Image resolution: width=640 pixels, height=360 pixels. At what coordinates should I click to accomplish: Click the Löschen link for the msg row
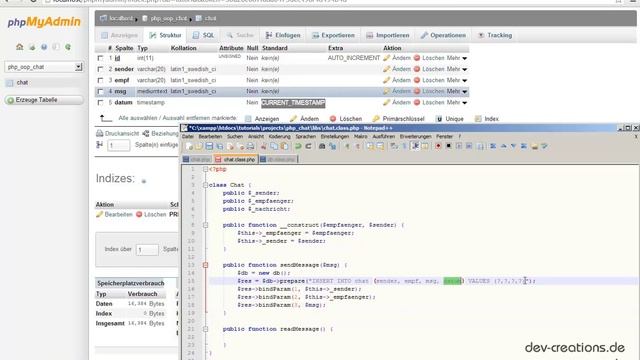pyautogui.click(x=433, y=91)
